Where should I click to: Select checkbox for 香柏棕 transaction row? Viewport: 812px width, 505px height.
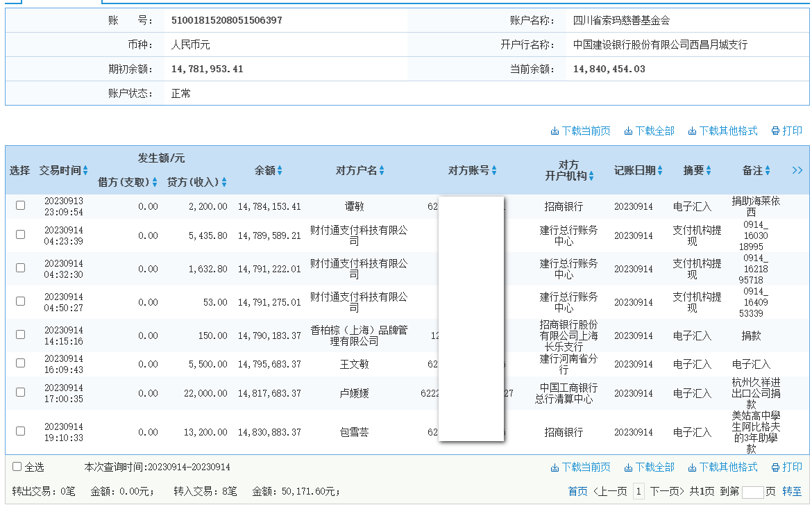pos(21,334)
